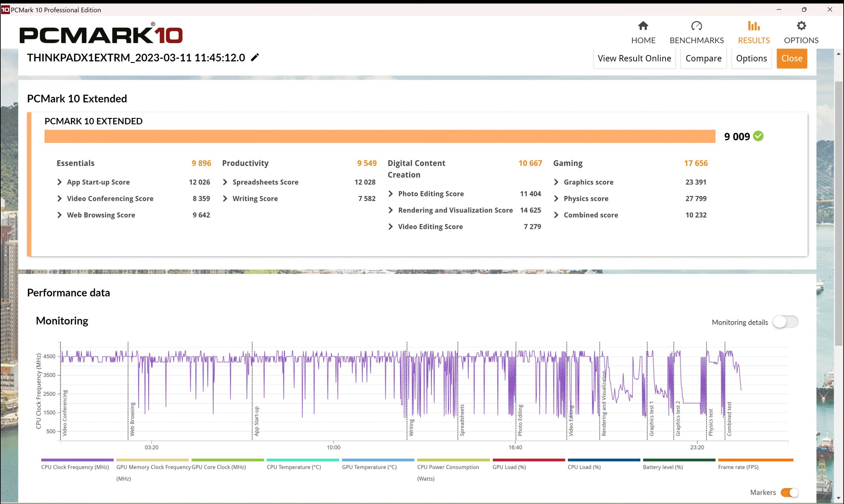This screenshot has height=504, width=844.
Task: Click the Compare button
Action: pyautogui.click(x=703, y=58)
